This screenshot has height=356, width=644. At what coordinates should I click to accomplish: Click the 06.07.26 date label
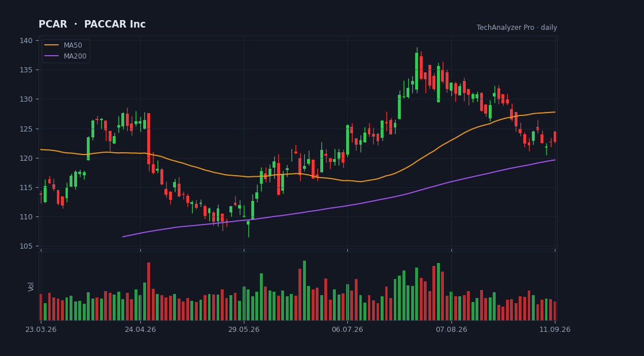pos(347,330)
